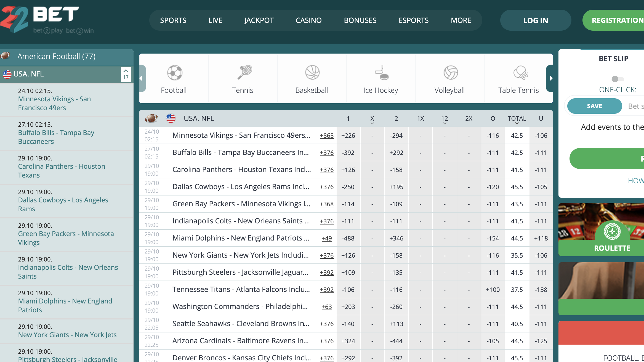Select total 35.5 in Giants - Jets row
The width and height of the screenshot is (644, 362).
[517, 255]
